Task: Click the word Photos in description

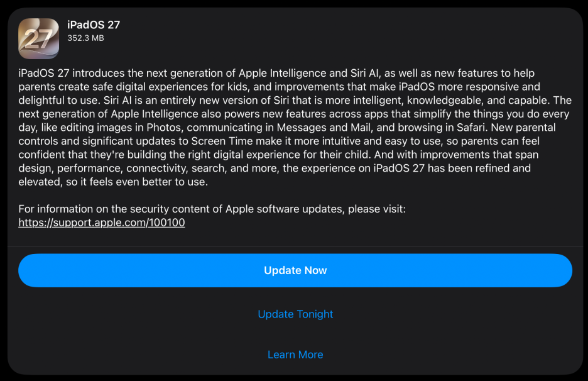Action: tap(164, 128)
